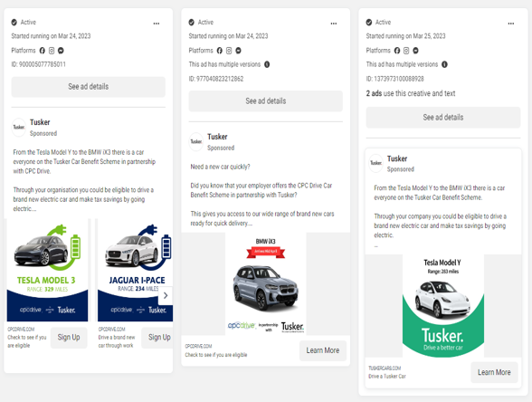This screenshot has width=532, height=402.
Task: Click Learn More on Tesla Model Y ad
Action: [494, 372]
